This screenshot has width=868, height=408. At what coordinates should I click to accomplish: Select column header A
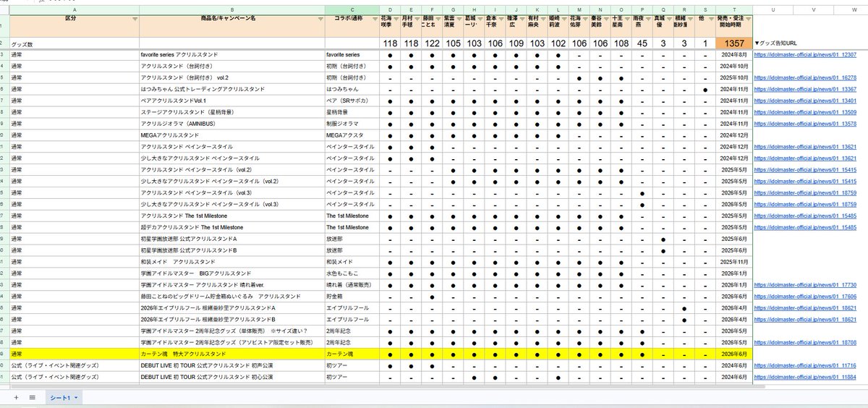(x=75, y=9)
